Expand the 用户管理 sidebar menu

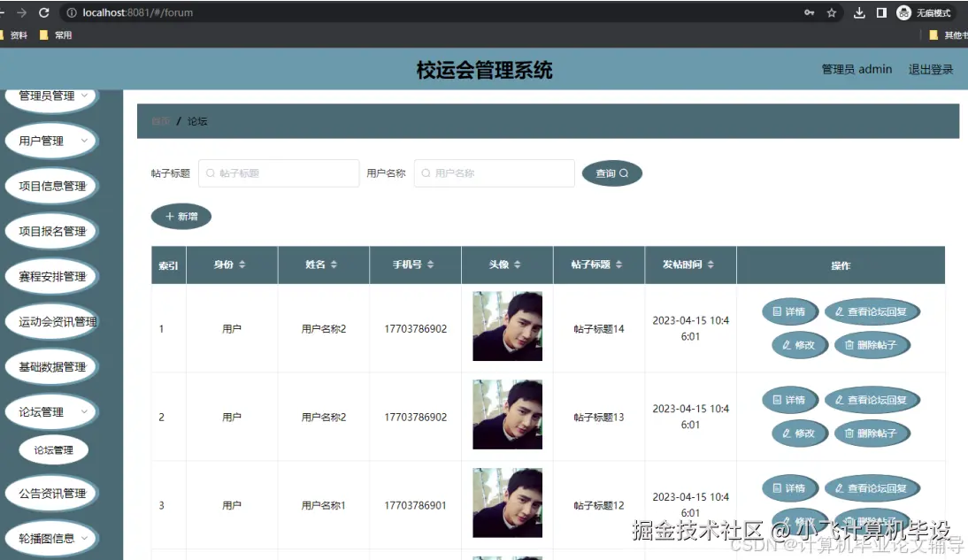pos(51,141)
